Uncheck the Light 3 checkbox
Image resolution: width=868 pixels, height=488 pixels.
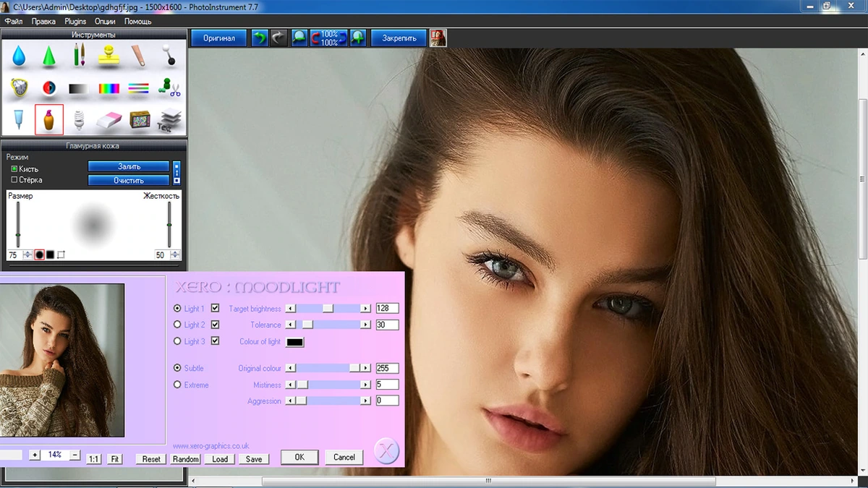[x=215, y=341]
